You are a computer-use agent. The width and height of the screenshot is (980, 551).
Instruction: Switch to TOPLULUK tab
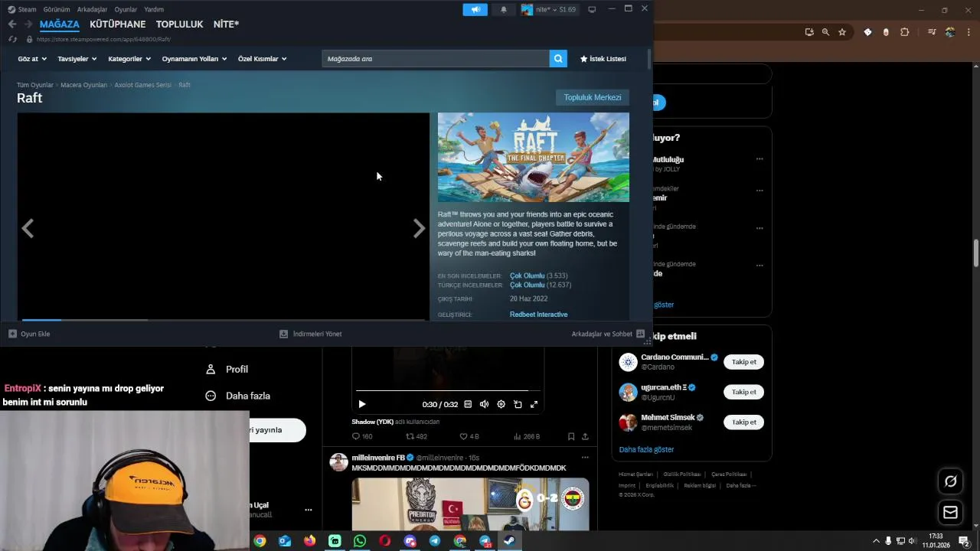[x=179, y=24]
